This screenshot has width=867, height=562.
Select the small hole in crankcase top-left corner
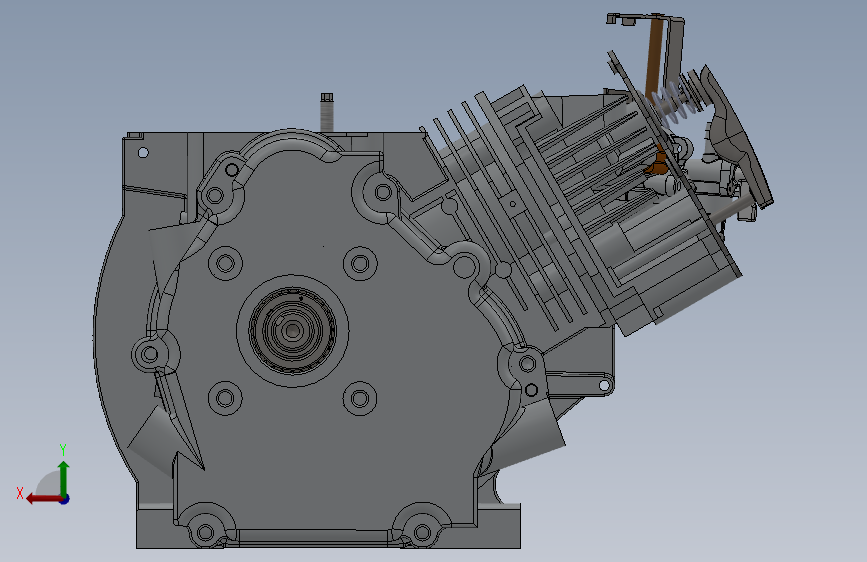(143, 152)
